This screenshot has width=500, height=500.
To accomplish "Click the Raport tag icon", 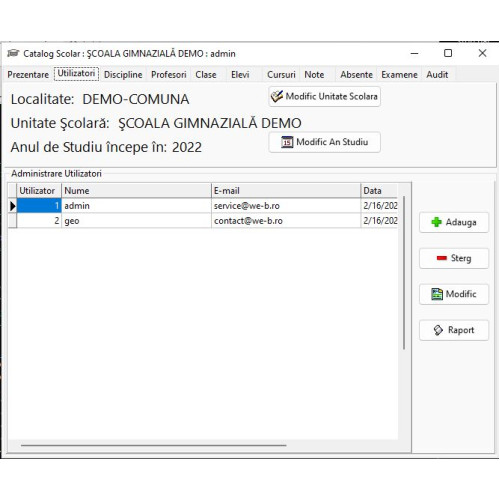I will click(x=438, y=330).
